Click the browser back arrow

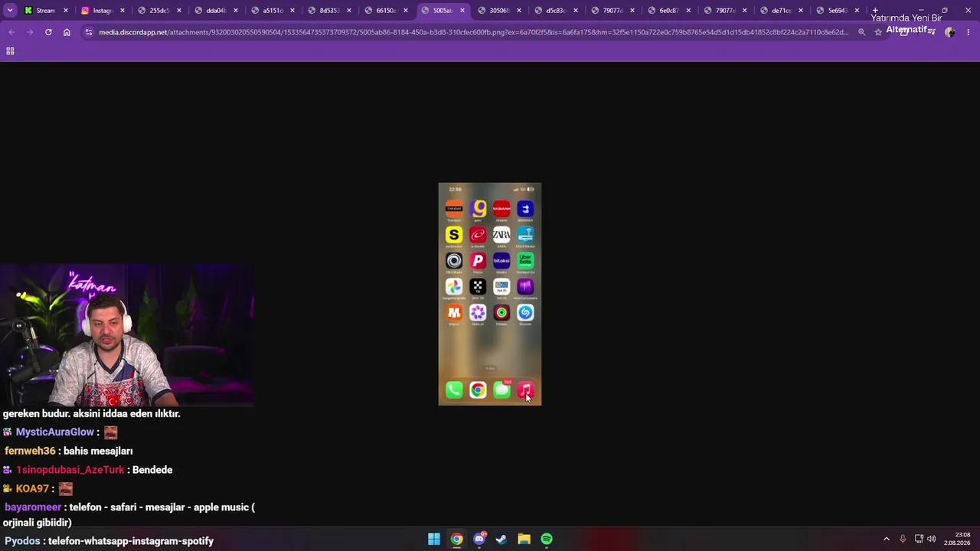[11, 32]
